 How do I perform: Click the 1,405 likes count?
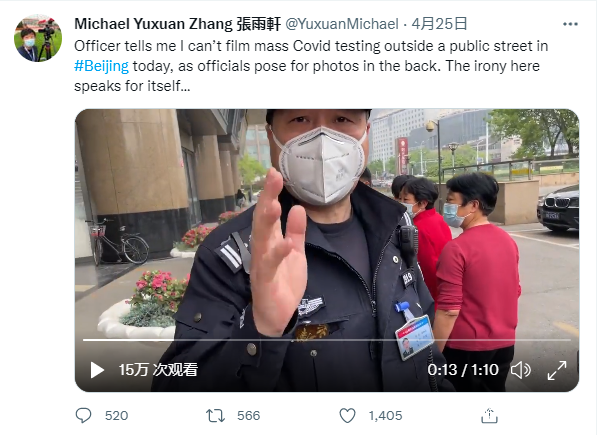(x=385, y=415)
